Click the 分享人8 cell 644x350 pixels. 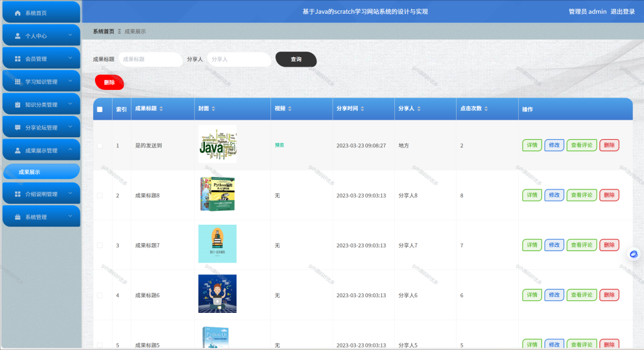click(x=408, y=195)
